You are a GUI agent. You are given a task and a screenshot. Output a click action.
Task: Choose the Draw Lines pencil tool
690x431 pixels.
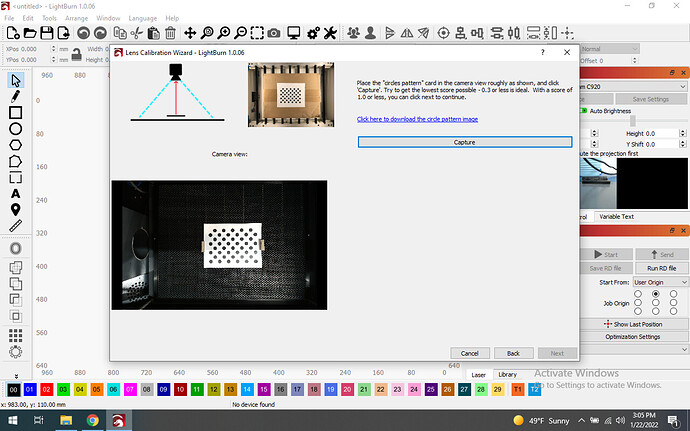click(x=15, y=96)
